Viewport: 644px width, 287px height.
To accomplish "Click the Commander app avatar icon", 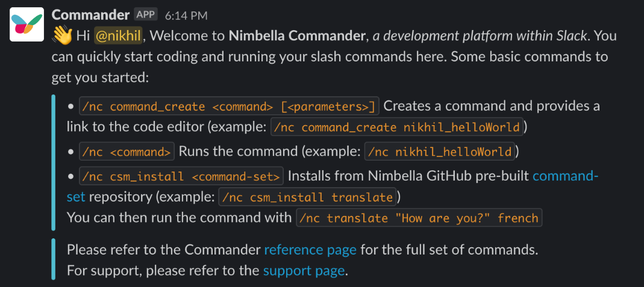I will 27,24.
